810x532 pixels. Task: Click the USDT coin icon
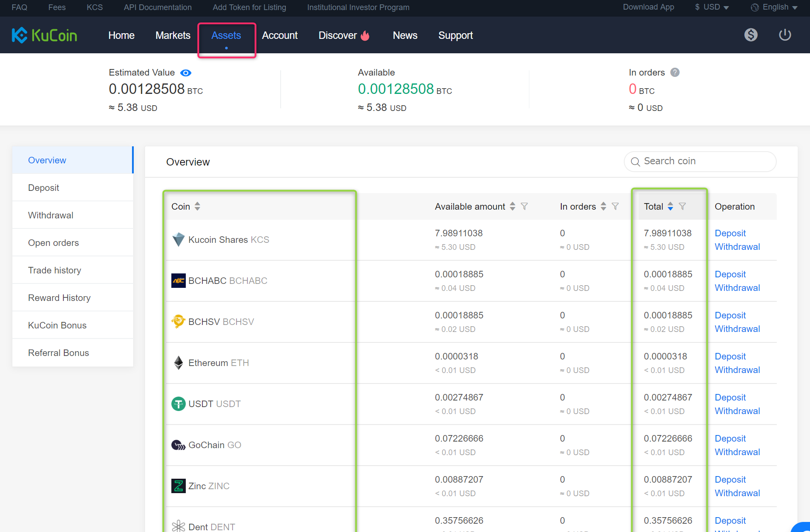178,404
